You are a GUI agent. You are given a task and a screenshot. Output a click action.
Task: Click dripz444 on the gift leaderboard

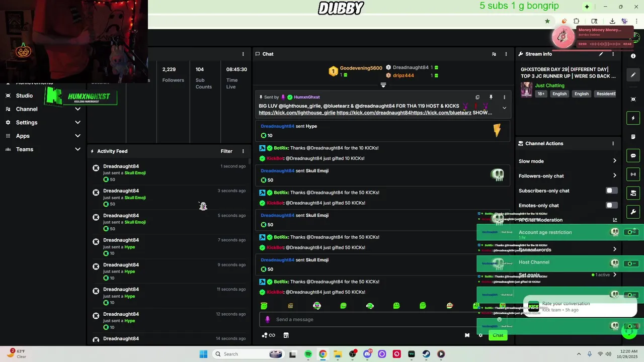pyautogui.click(x=403, y=75)
